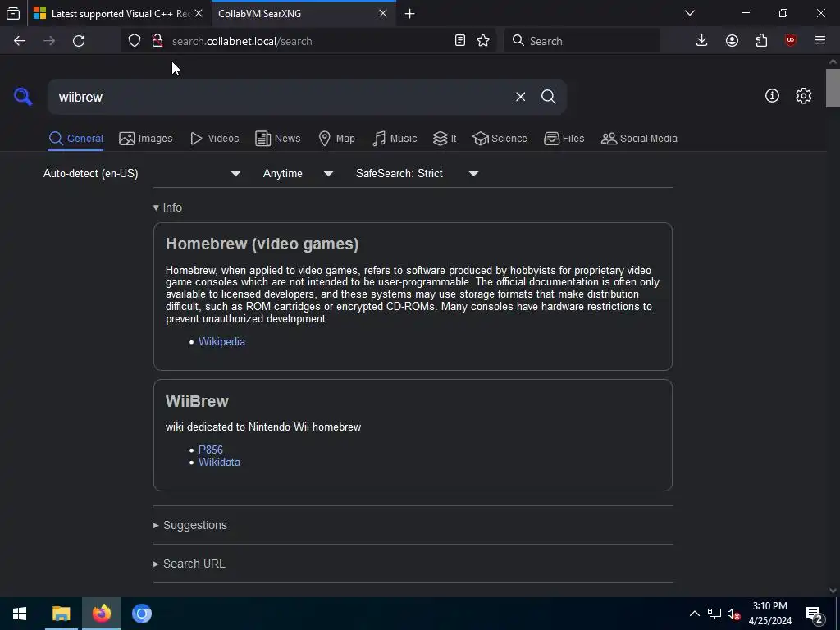Open File Explorer from the taskbar
The image size is (840, 630).
tap(61, 614)
